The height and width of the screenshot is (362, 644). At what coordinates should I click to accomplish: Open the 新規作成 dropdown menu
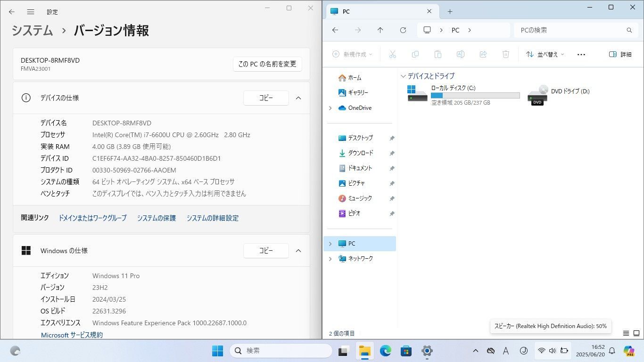point(352,54)
